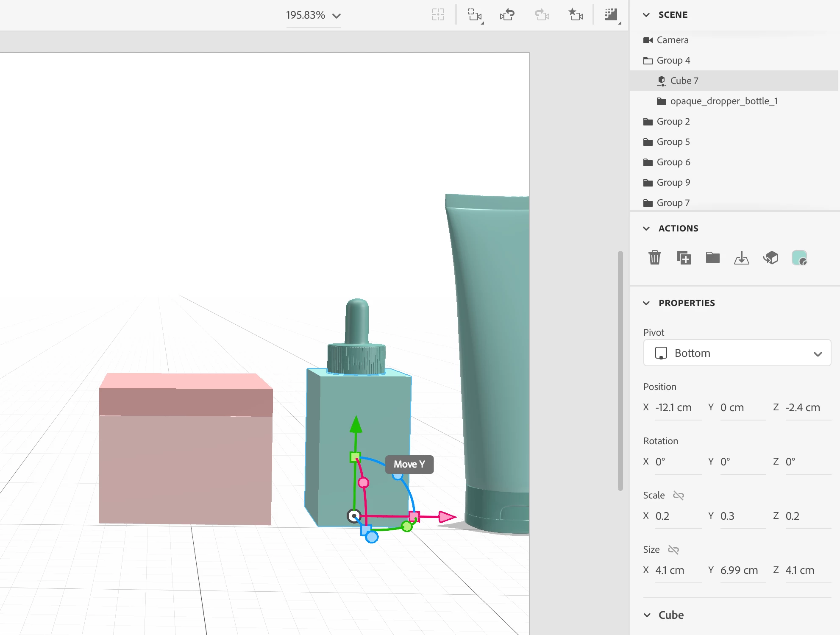Open the render preview toolbar icon

point(611,15)
